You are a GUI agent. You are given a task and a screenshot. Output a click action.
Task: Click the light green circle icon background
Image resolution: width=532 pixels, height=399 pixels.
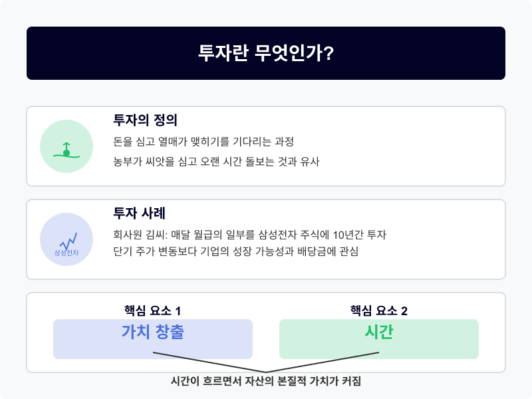pyautogui.click(x=66, y=146)
